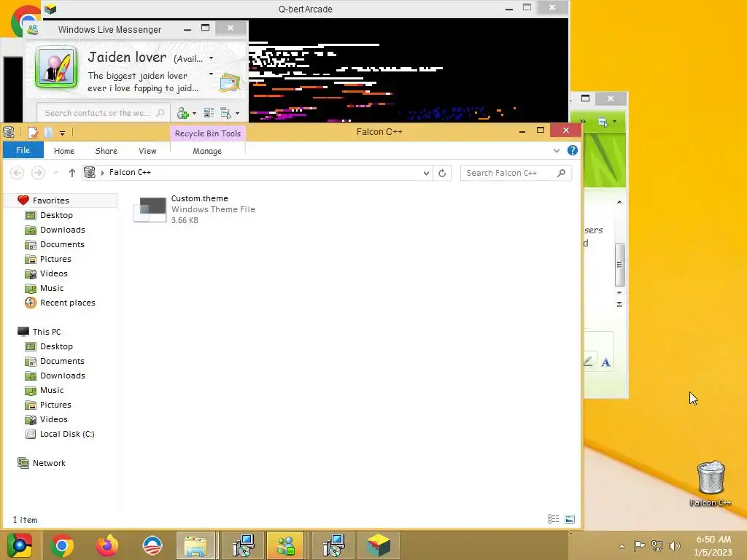Click Messenger mail envelope icon
This screenshot has width=747, height=560.
230,82
